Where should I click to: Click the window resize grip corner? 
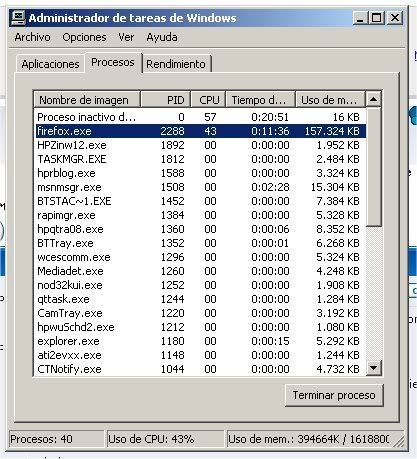pos(399,441)
